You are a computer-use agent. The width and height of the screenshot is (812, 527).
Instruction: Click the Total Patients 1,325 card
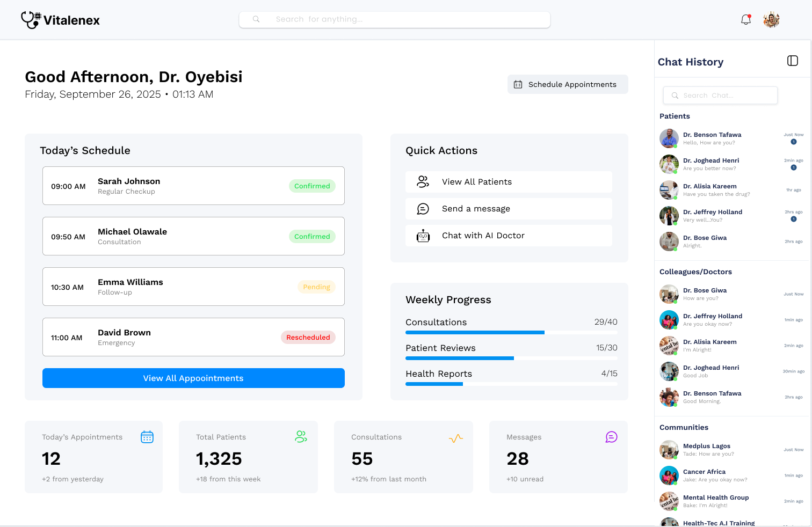point(248,457)
